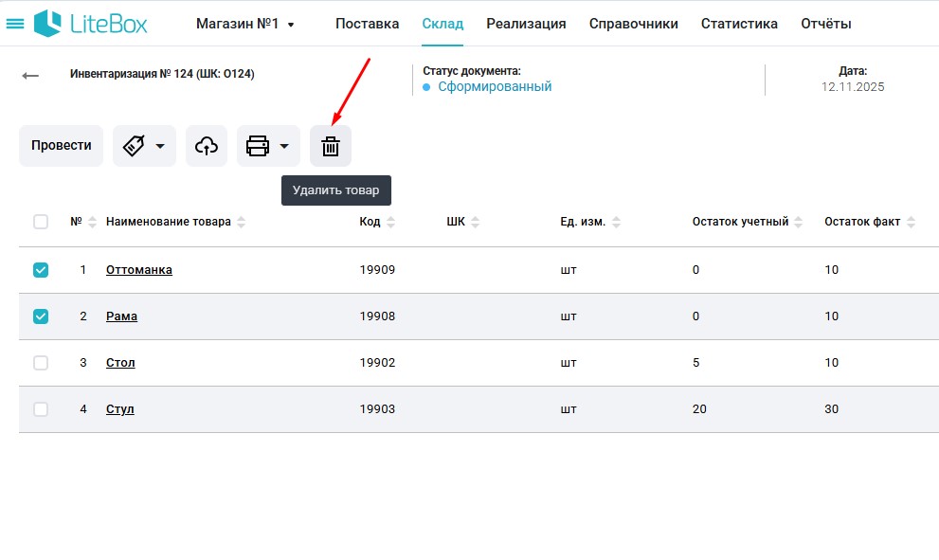Expand the print options dropdown arrow

pyautogui.click(x=284, y=146)
